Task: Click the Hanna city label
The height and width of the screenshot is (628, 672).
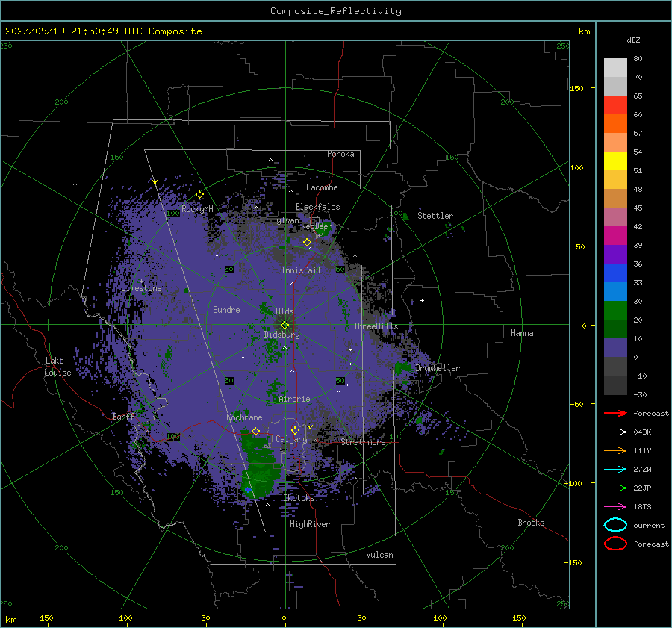Action: click(x=522, y=332)
